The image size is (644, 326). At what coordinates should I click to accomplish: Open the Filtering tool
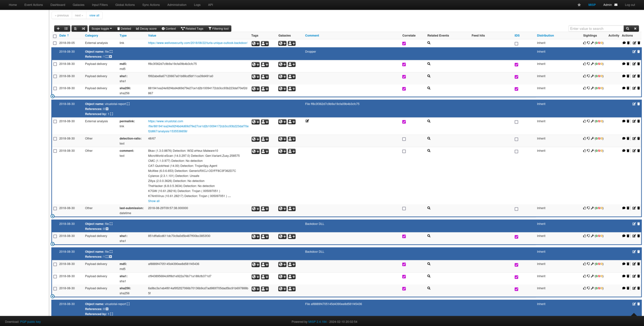pyautogui.click(x=219, y=29)
